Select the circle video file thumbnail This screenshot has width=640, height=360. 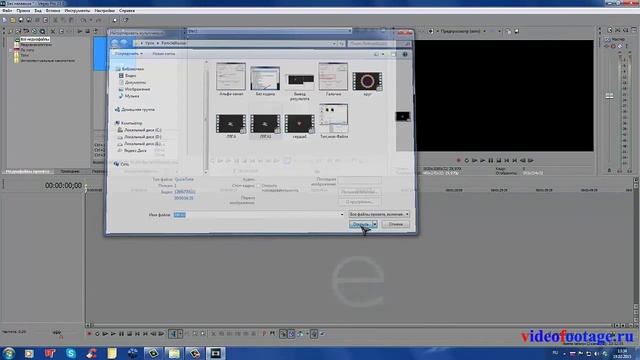pyautogui.click(x=367, y=81)
